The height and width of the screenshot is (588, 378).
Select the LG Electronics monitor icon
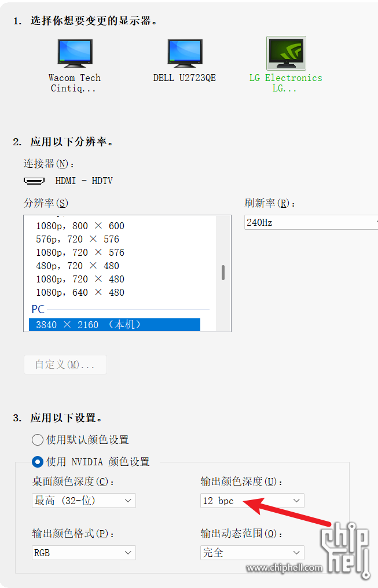[x=286, y=53]
